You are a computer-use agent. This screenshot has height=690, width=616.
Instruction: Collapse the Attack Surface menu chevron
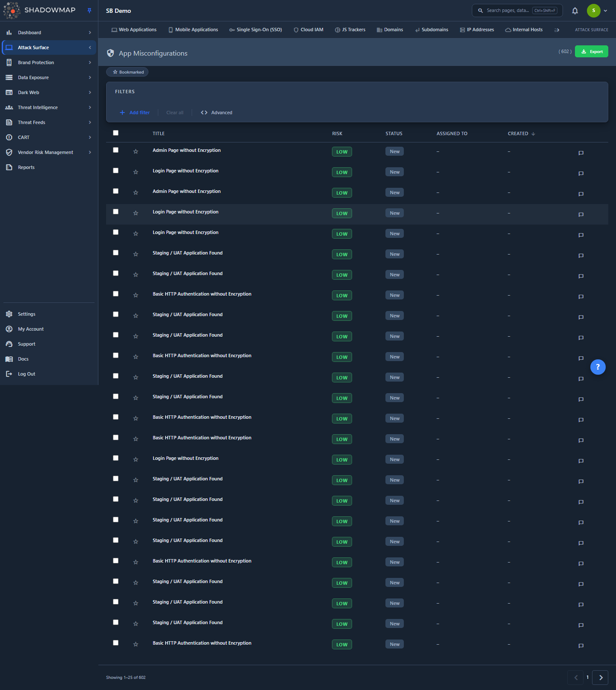(x=90, y=47)
